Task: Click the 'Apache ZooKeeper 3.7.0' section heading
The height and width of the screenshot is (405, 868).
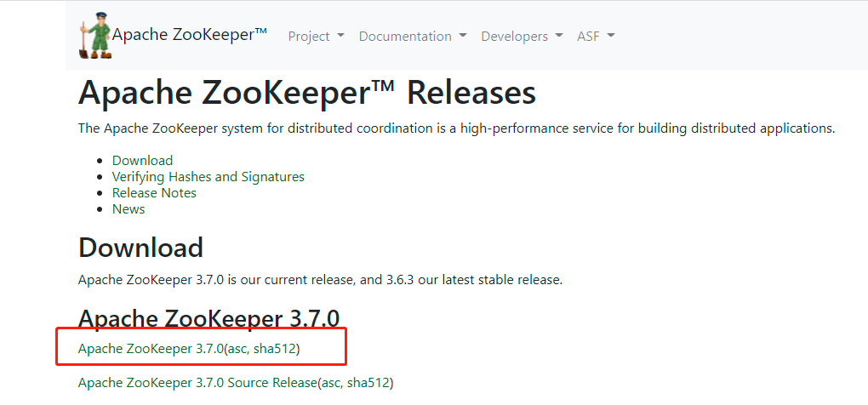Action: coord(208,319)
